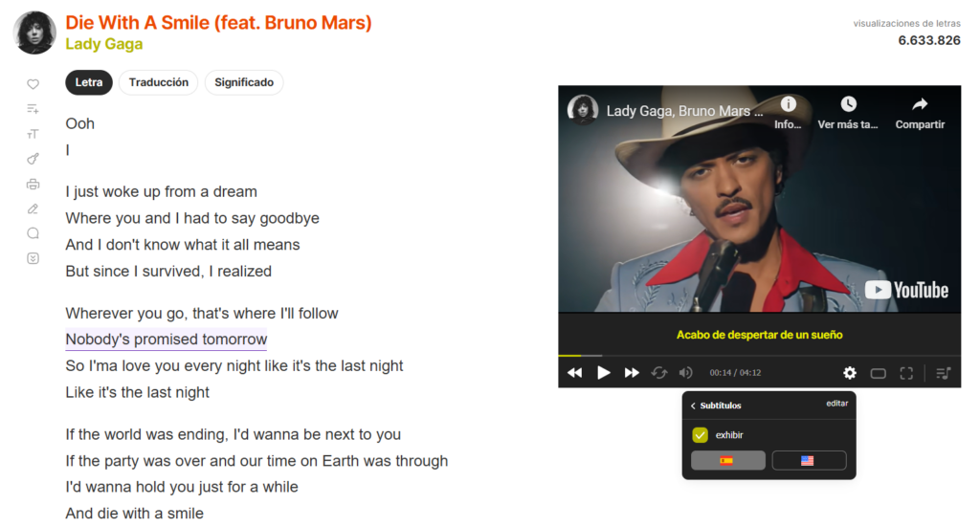Open comments speech bubble icon

pyautogui.click(x=33, y=233)
